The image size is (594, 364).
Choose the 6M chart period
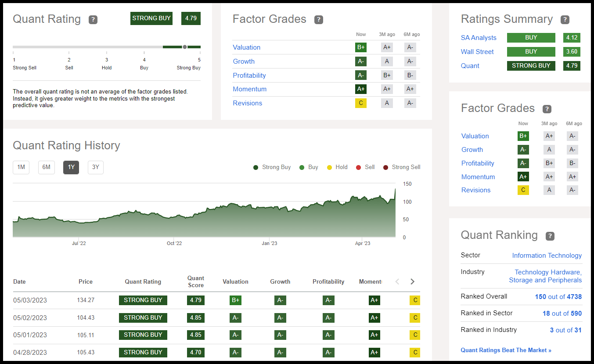coord(46,167)
